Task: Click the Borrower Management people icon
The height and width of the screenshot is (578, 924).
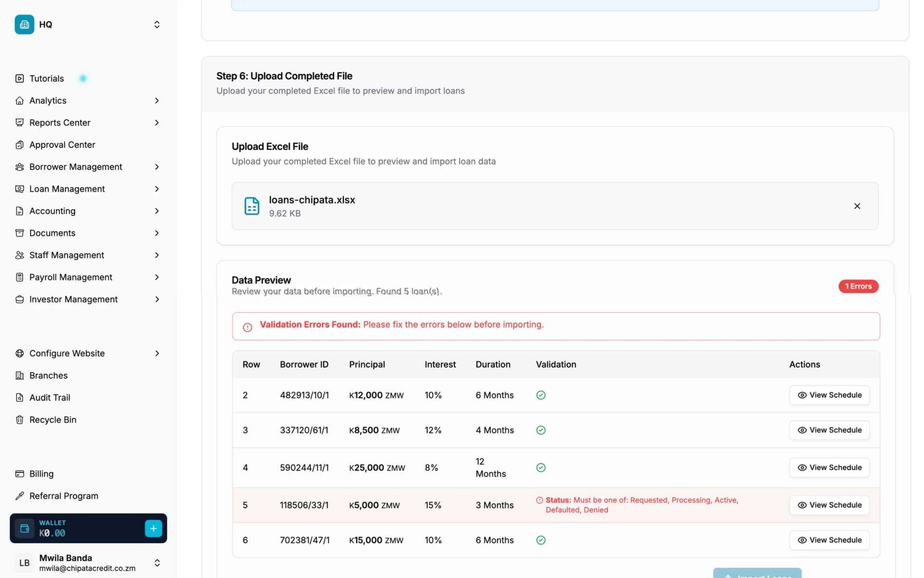Action: click(x=19, y=167)
